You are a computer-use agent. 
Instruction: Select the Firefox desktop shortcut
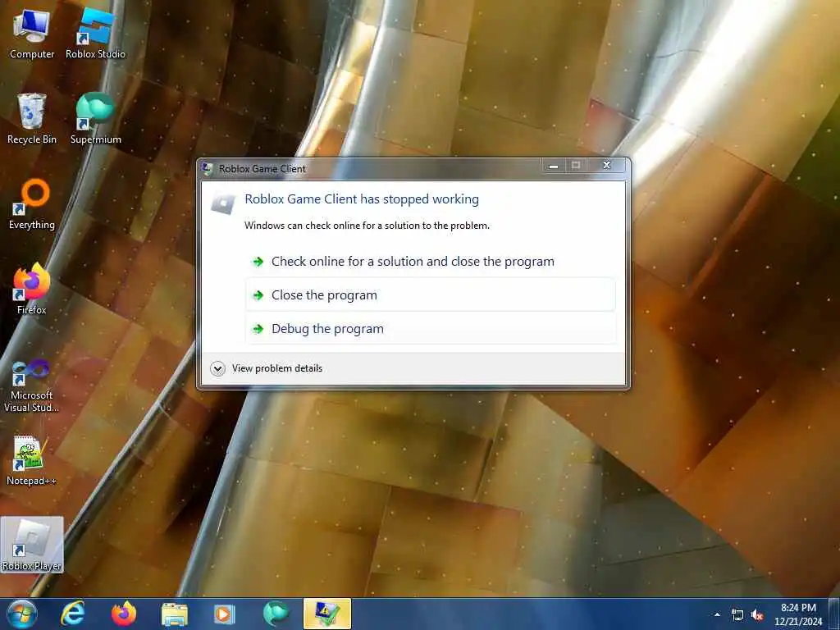[32, 289]
